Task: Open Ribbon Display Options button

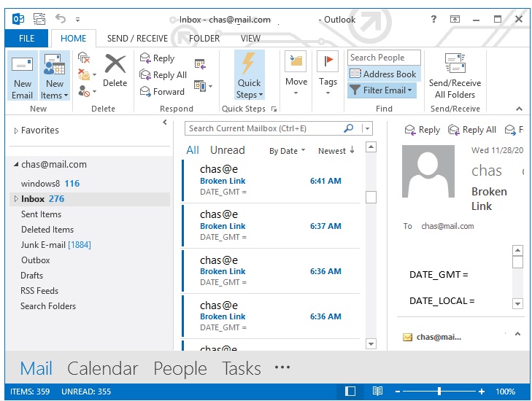Action: (455, 20)
